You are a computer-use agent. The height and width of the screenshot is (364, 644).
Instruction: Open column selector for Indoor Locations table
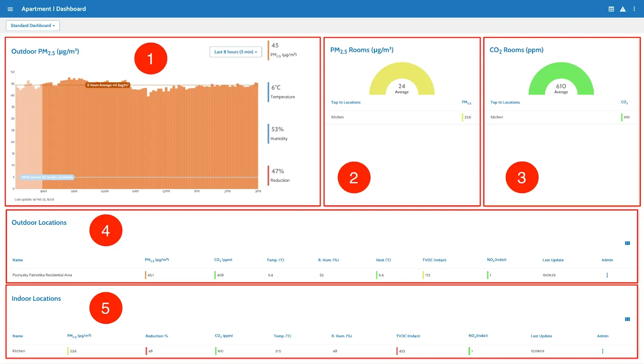[627, 319]
